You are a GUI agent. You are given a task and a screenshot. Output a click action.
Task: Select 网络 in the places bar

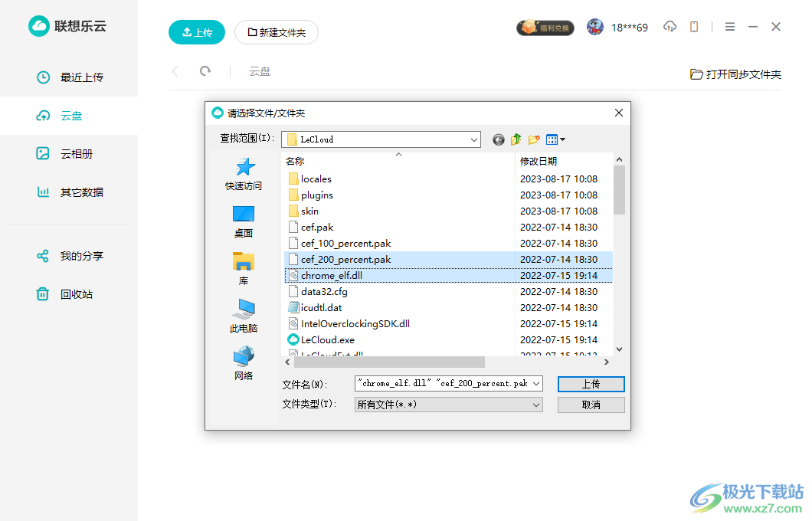[x=244, y=364]
